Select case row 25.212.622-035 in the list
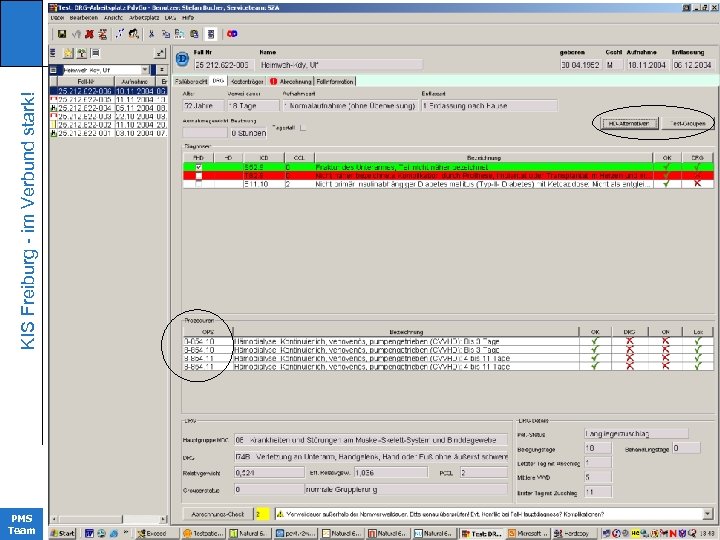720x540 pixels. pyautogui.click(x=108, y=100)
